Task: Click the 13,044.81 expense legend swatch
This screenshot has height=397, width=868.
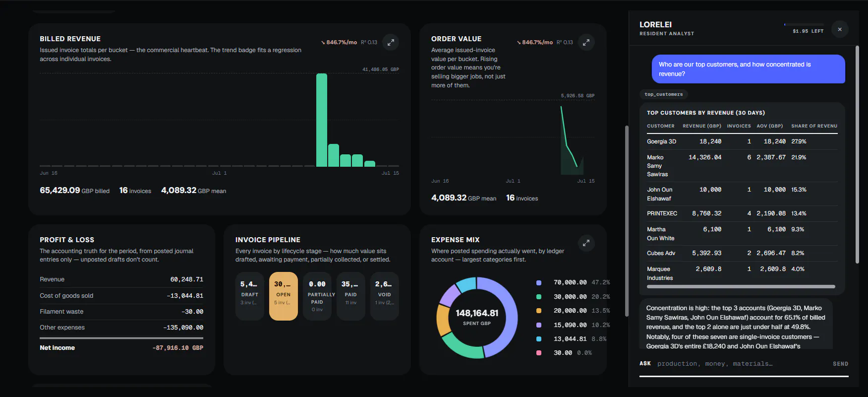Action: click(x=539, y=339)
